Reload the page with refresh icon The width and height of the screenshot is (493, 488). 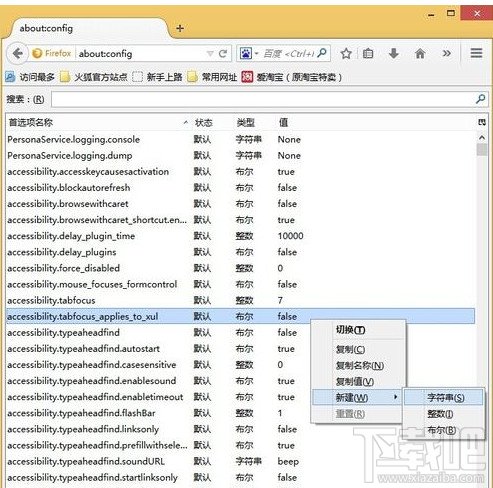(223, 53)
